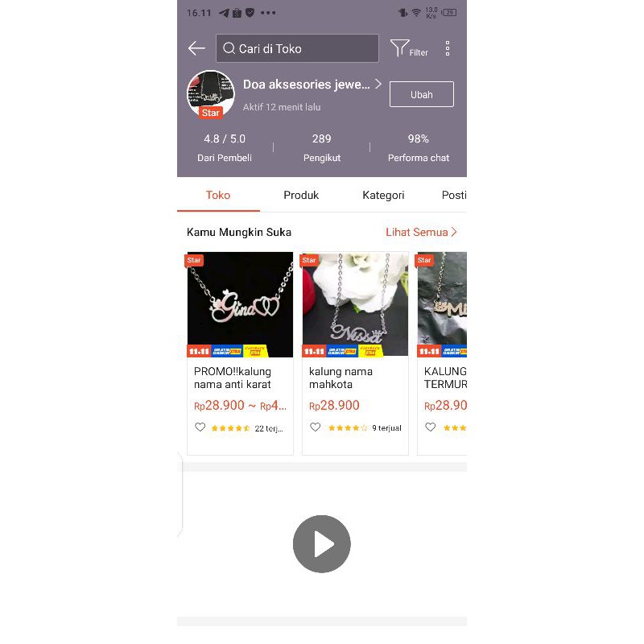Click the Ubah button
The image size is (644, 644).
coord(421,94)
